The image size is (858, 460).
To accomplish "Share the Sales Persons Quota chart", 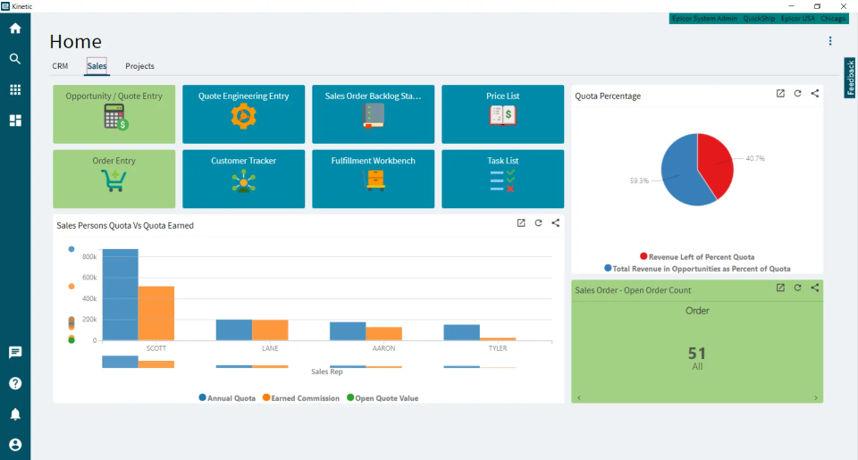I will pos(555,223).
